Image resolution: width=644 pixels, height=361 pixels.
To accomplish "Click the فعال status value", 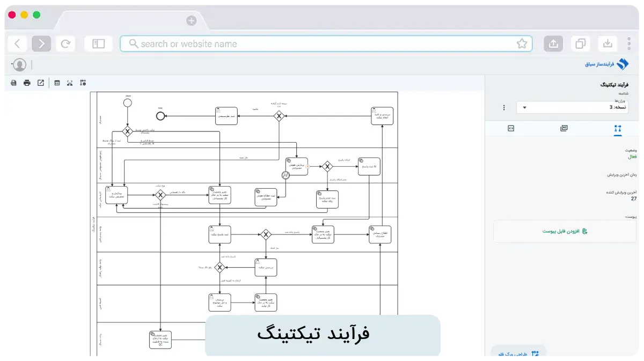I will (x=632, y=157).
